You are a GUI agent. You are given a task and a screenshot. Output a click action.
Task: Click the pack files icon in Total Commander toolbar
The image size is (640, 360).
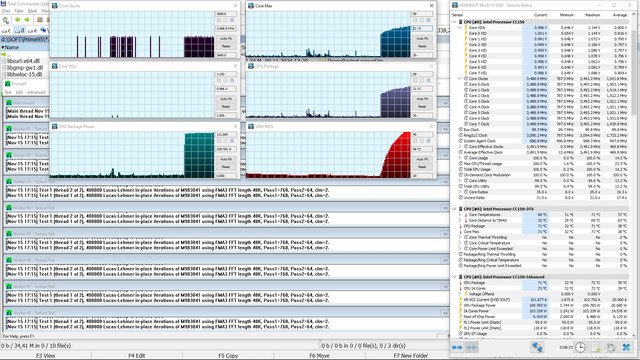click(40, 20)
